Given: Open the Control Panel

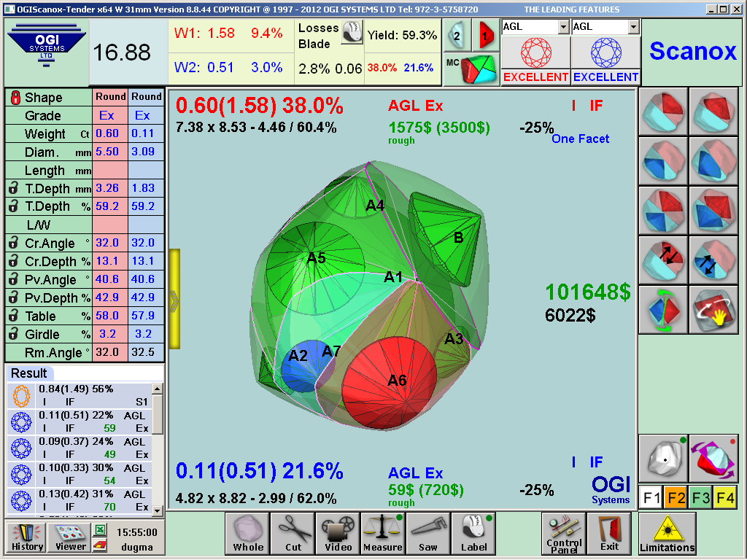Looking at the screenshot, I should coord(564,534).
